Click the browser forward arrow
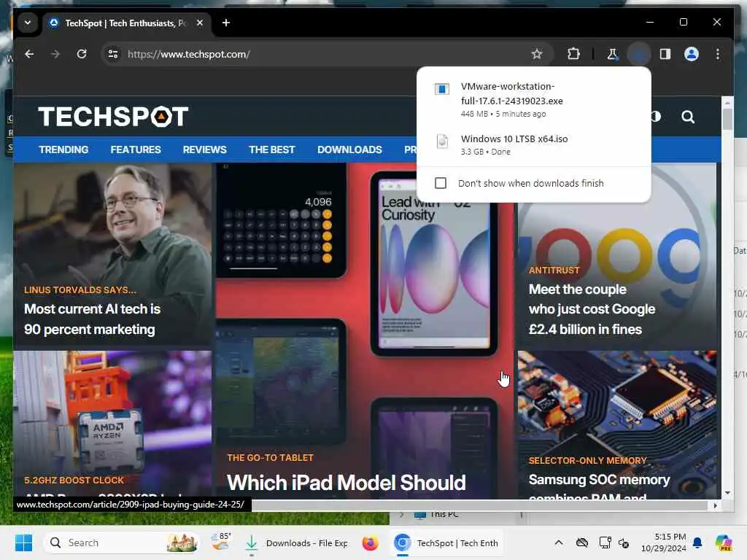 pos(55,54)
